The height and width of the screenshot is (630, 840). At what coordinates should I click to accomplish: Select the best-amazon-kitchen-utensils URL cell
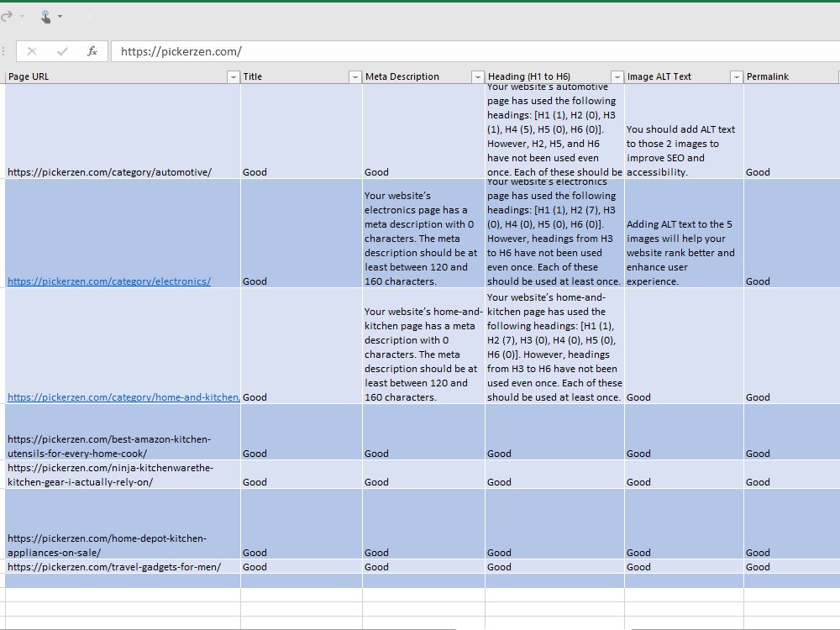[x=123, y=432]
